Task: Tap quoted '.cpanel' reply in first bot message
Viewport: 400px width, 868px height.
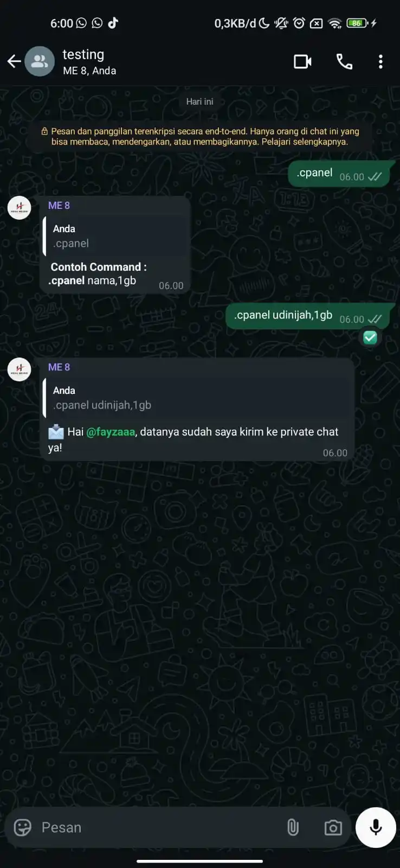Action: coord(115,236)
